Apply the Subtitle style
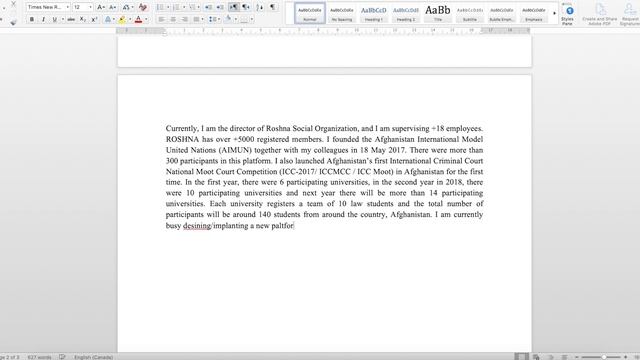 (470, 13)
